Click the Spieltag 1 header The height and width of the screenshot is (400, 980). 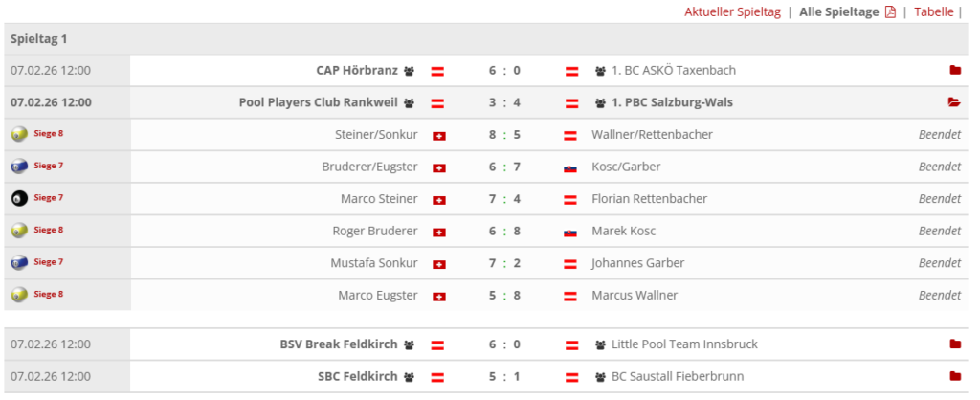tap(38, 39)
